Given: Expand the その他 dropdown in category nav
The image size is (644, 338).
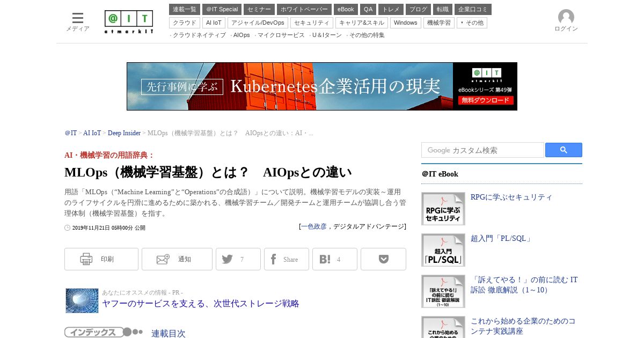Looking at the screenshot, I should 472,23.
